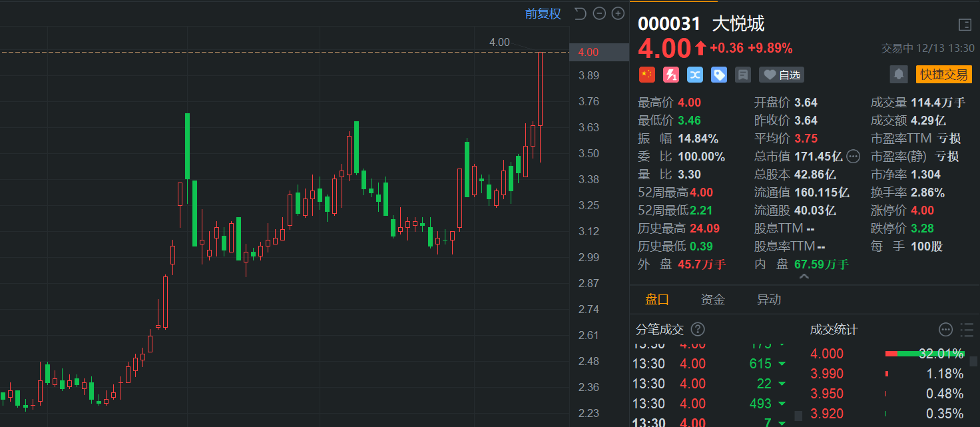Switch to the 资金 tab
The height and width of the screenshot is (427, 980).
coord(713,300)
